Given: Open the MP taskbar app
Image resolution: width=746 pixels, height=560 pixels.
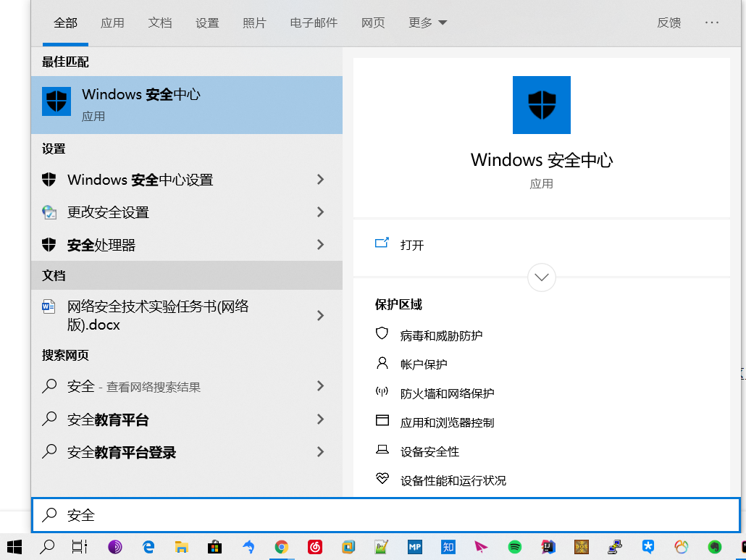Looking at the screenshot, I should click(415, 547).
